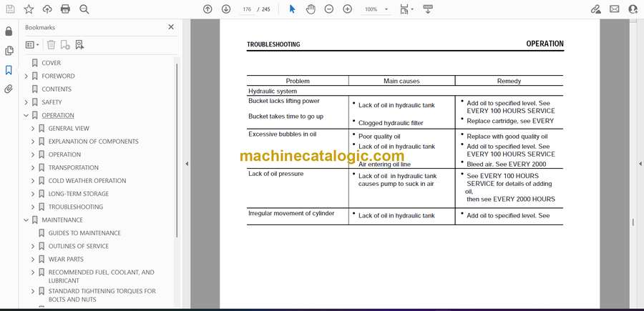Toggle read mode keyboard icon
644x311 pixels.
(428, 9)
